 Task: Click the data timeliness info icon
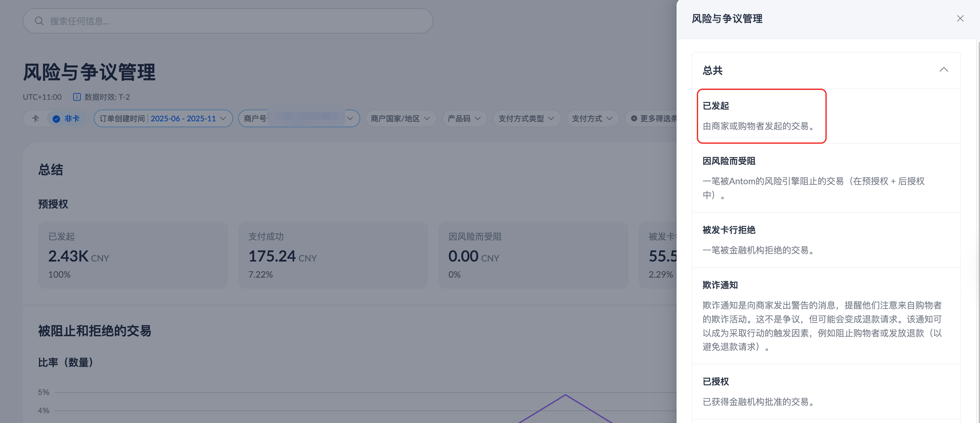[x=76, y=97]
